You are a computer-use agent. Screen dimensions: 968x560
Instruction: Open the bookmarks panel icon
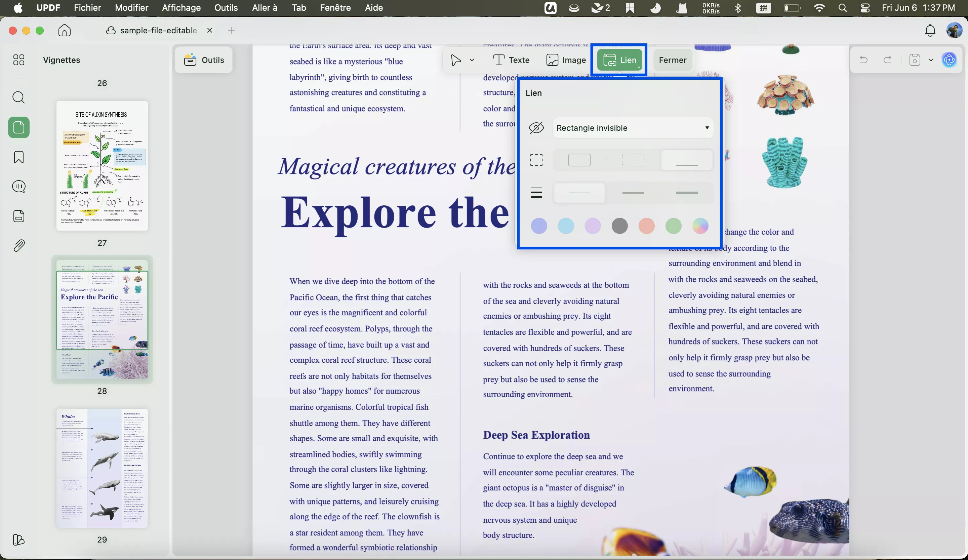click(18, 157)
